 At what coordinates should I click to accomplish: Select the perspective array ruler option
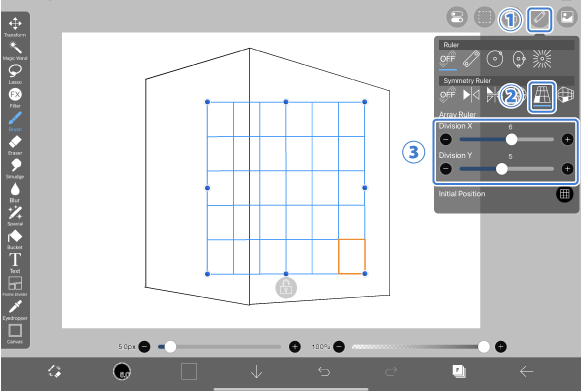tap(542, 96)
